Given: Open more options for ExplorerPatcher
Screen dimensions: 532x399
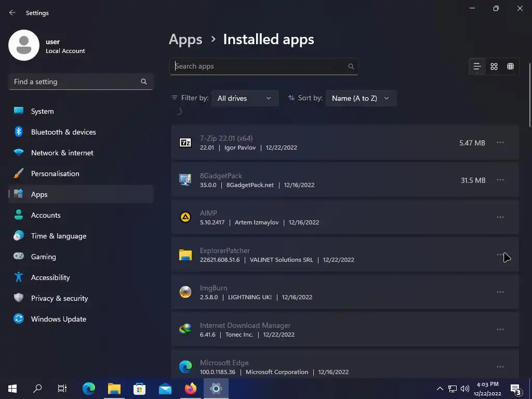Looking at the screenshot, I should [500, 255].
